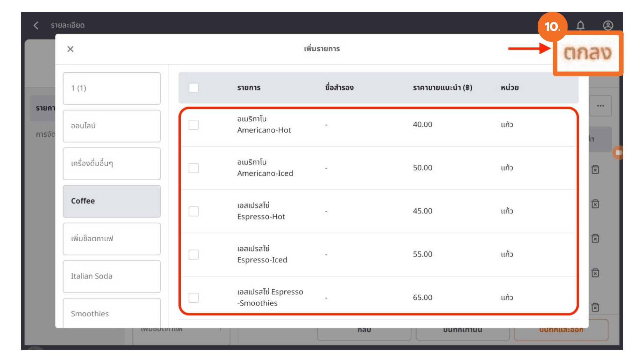Tick the Espresso-Iced checkbox
This screenshot has width=644, height=362.
pos(194,254)
